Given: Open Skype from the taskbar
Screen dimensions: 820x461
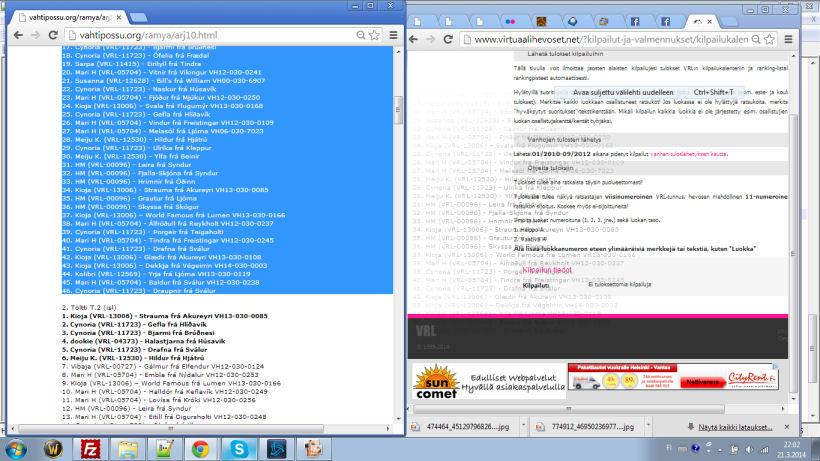Looking at the screenshot, I should coord(238,449).
